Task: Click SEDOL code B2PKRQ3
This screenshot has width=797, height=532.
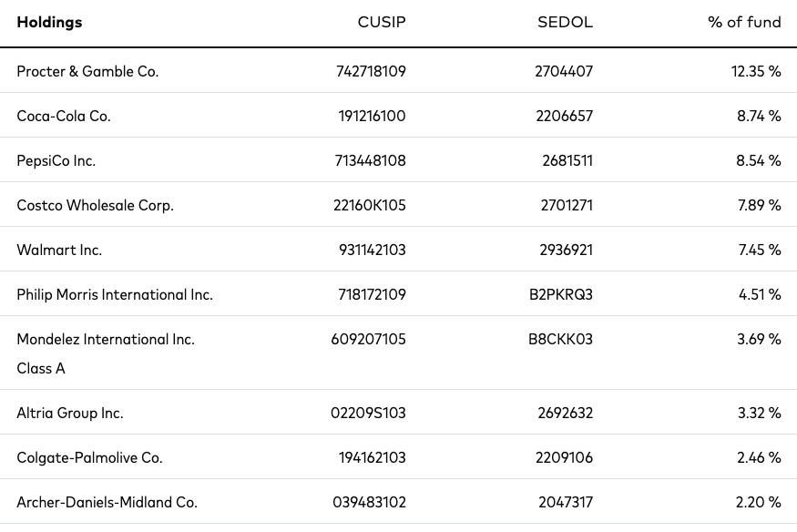Action: (x=561, y=295)
